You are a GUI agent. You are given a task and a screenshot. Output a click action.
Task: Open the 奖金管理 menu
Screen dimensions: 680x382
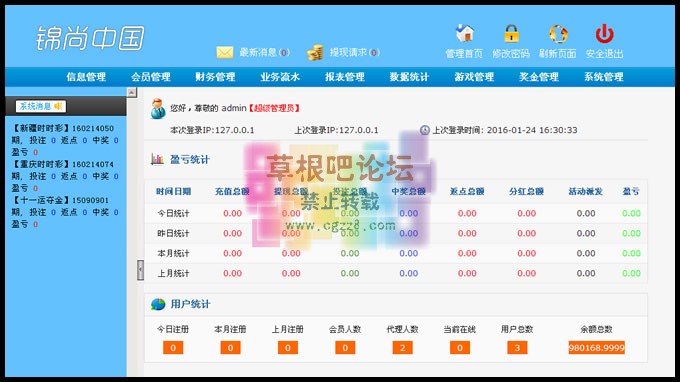pos(539,77)
